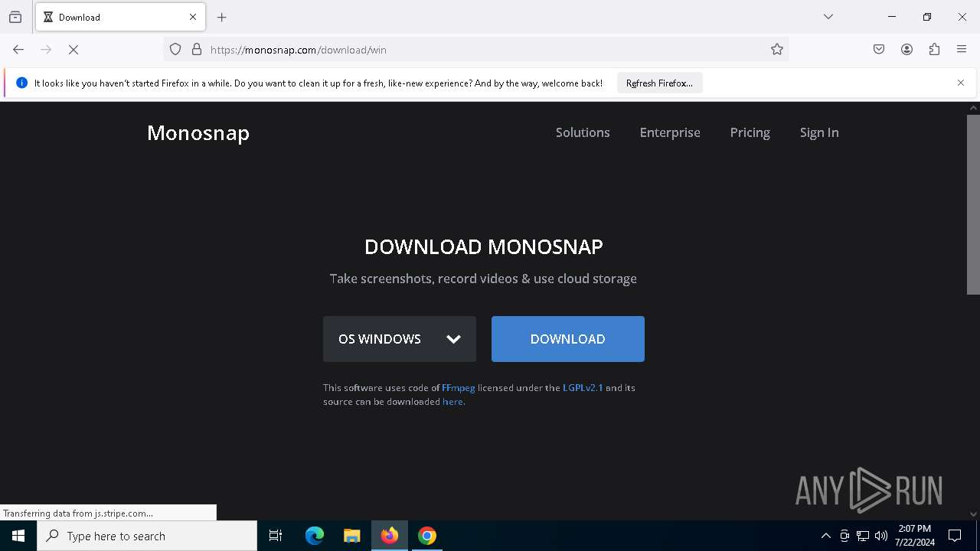Dismiss the Firefox notification bar
Image resolution: width=980 pixels, height=551 pixels.
pos(961,83)
